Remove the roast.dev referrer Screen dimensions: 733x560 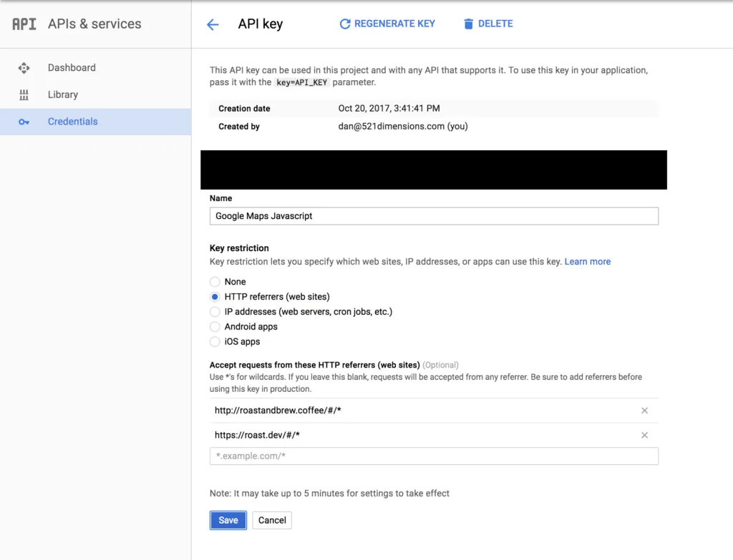tap(644, 436)
